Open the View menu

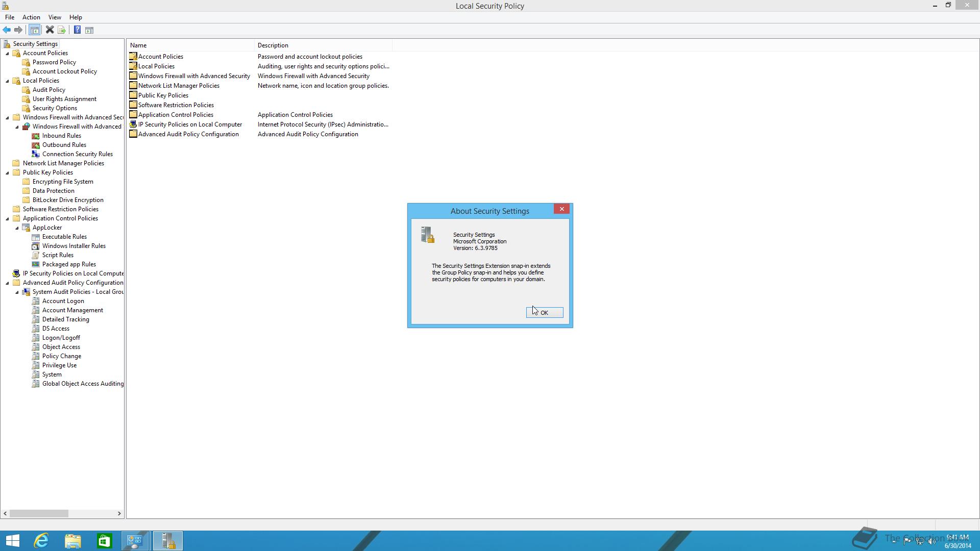tap(55, 17)
